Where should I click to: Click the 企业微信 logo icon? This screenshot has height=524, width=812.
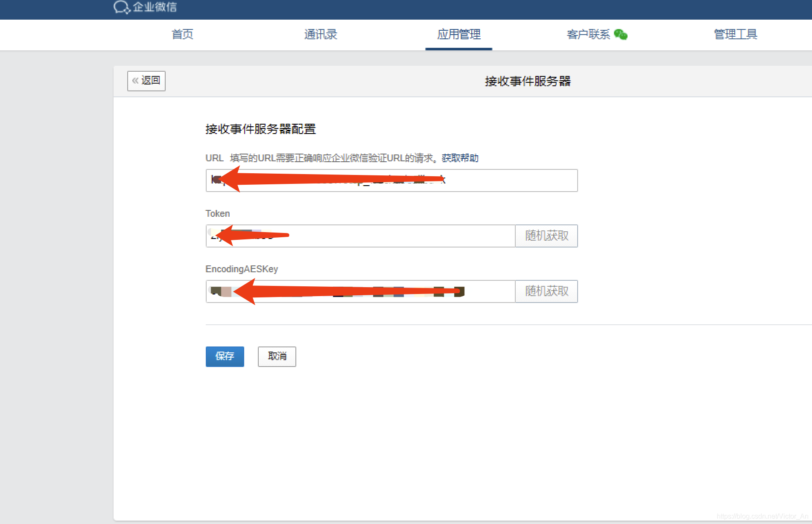point(122,7)
